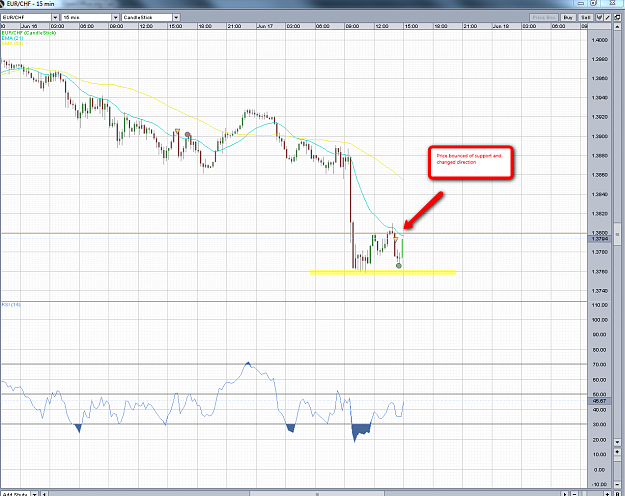Click the horizontal zoom plus button

click(607, 494)
